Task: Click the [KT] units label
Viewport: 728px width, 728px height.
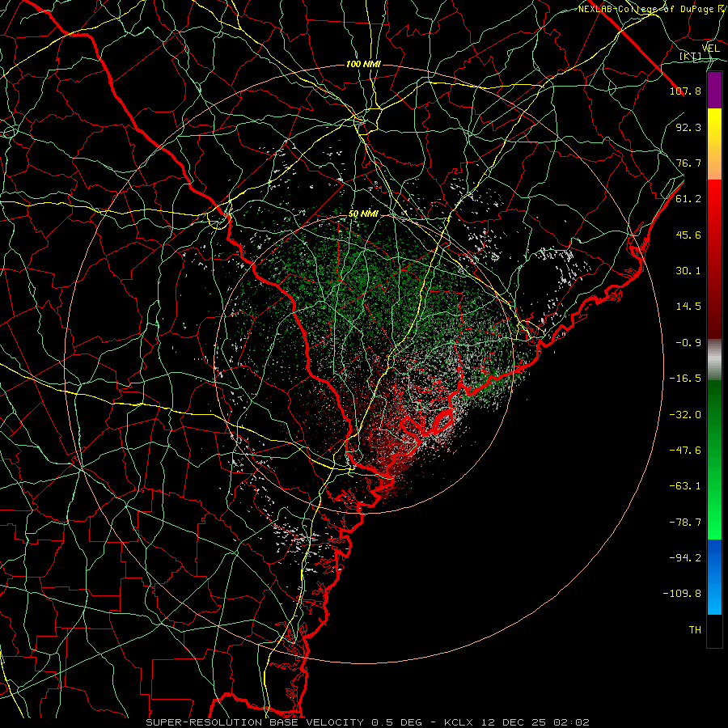Action: click(691, 56)
